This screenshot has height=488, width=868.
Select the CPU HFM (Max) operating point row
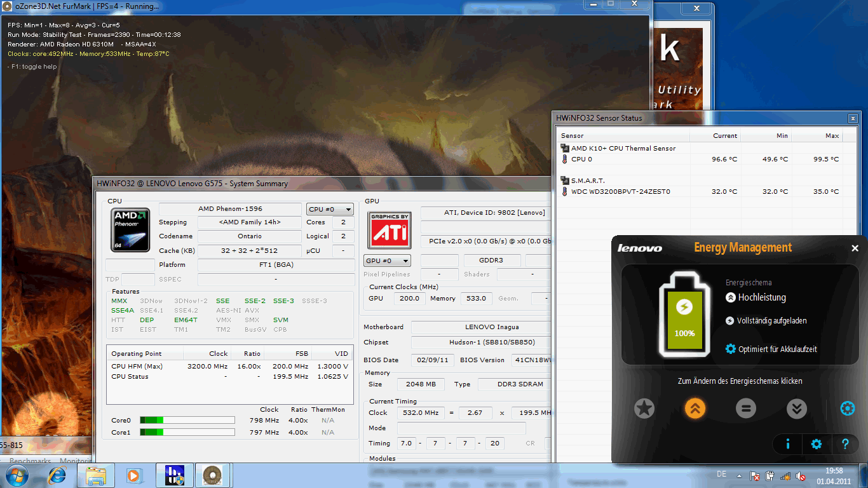point(229,366)
